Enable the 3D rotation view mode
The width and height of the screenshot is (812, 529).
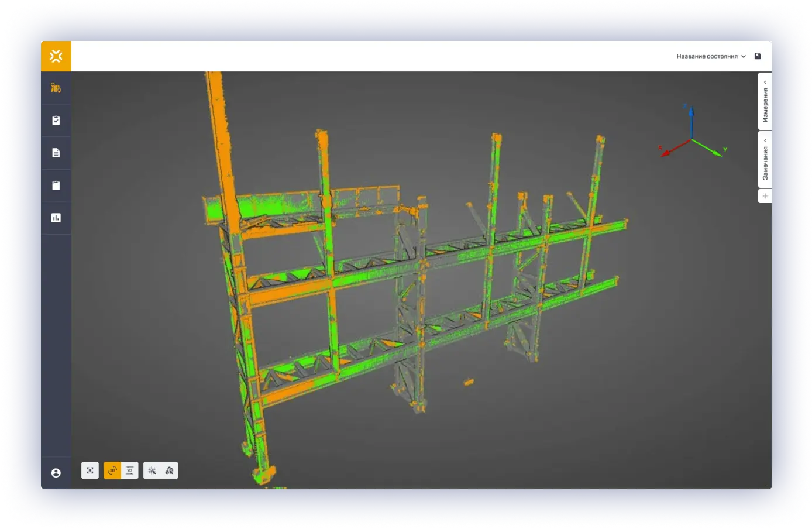112,470
